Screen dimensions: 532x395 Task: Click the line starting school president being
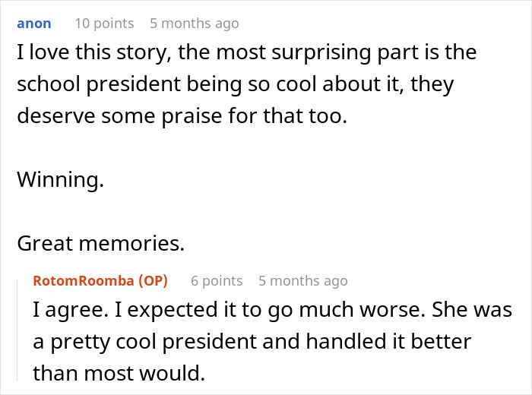pos(236,84)
